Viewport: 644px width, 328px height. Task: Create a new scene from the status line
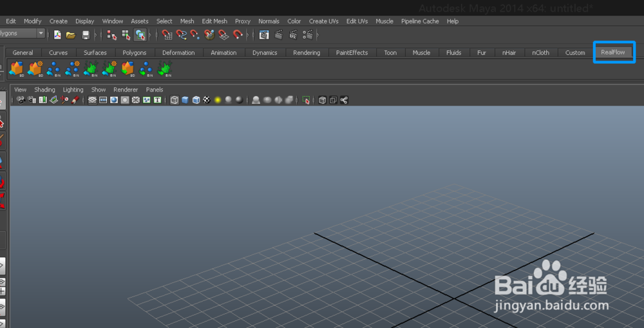(x=57, y=35)
